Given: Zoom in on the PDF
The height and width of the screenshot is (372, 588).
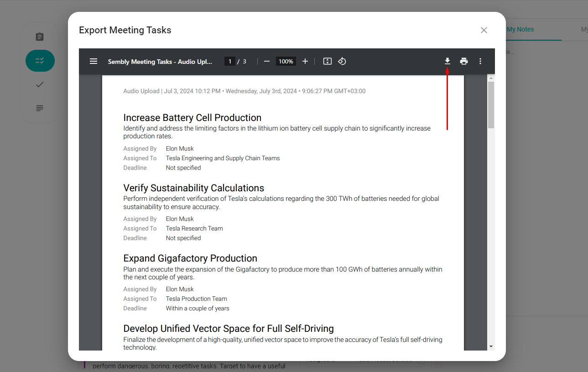Looking at the screenshot, I should pos(305,61).
